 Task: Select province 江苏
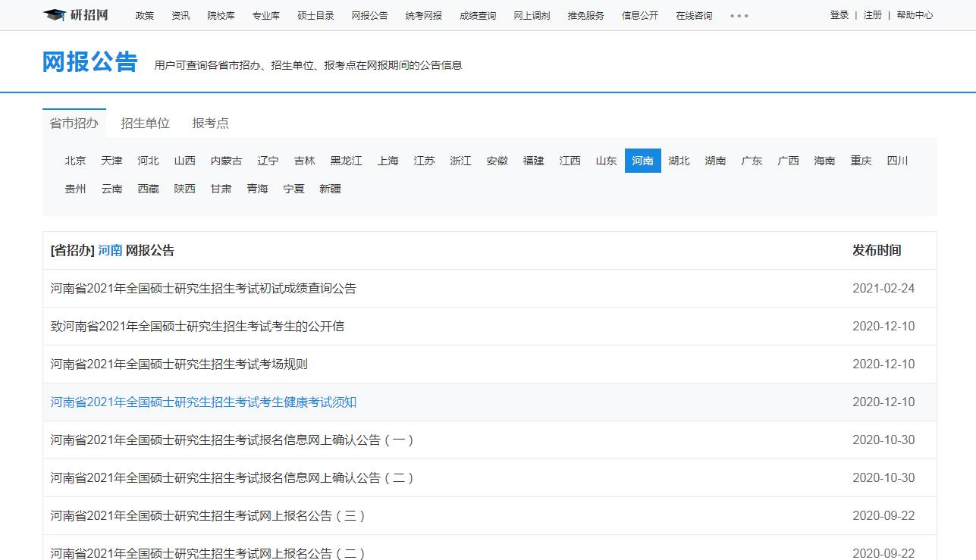(424, 161)
